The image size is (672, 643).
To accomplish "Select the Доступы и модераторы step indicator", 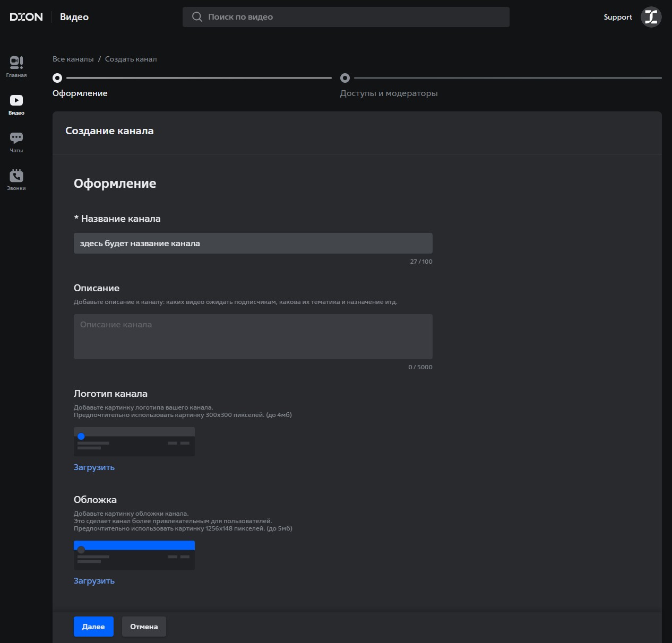I will (x=345, y=78).
